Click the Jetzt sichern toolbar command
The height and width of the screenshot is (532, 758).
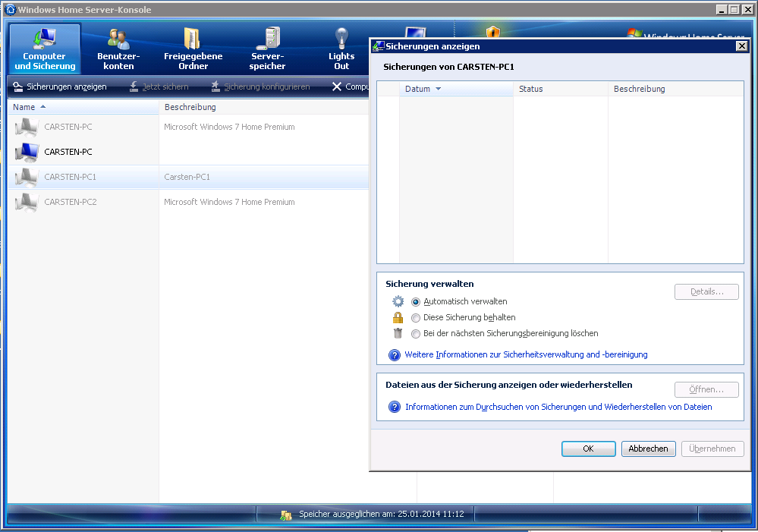click(159, 87)
